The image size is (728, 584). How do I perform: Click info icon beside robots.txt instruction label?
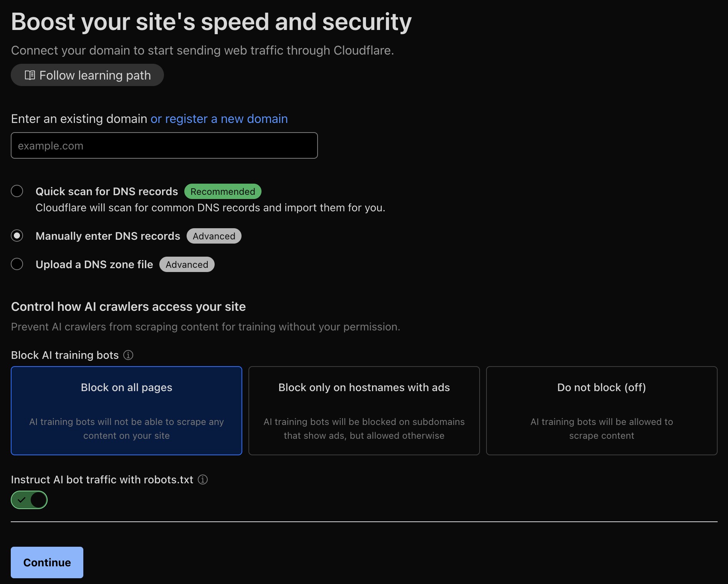[x=203, y=479]
